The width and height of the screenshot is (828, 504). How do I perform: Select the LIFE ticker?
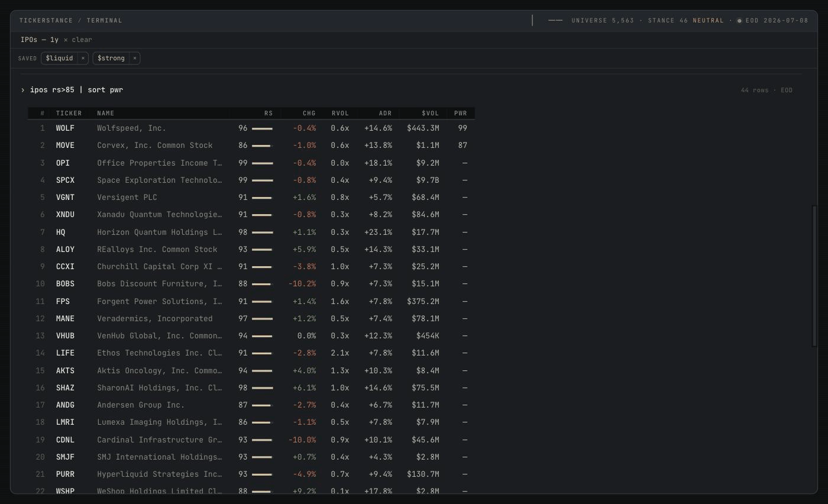pyautogui.click(x=65, y=353)
